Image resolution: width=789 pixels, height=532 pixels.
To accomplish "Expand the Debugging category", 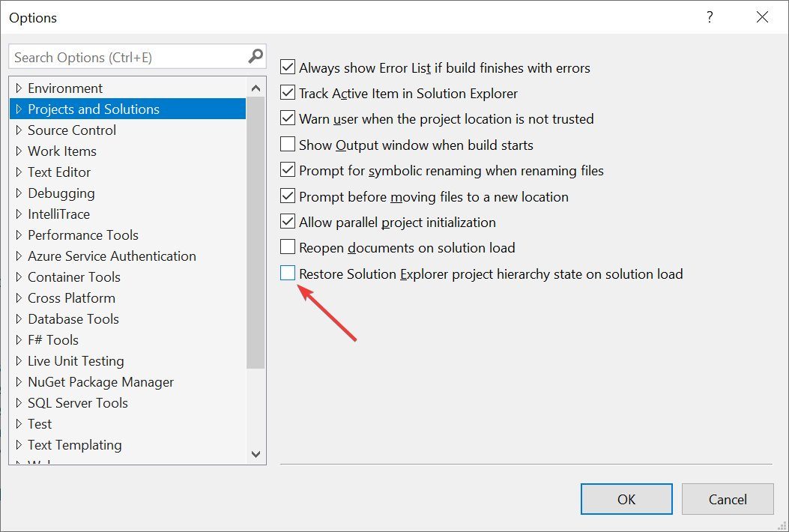I will 18,193.
